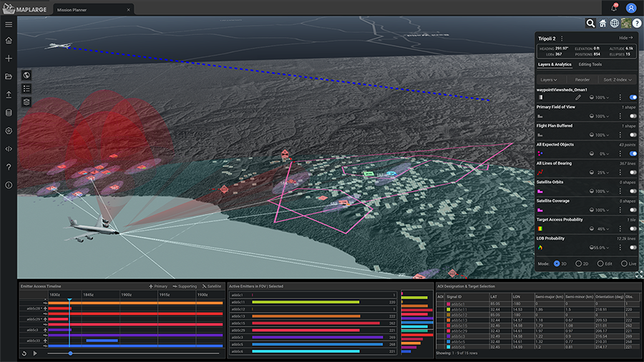Viewport: 644px width, 362px height.
Task: Click the layers stack icon on map
Action: (x=26, y=102)
